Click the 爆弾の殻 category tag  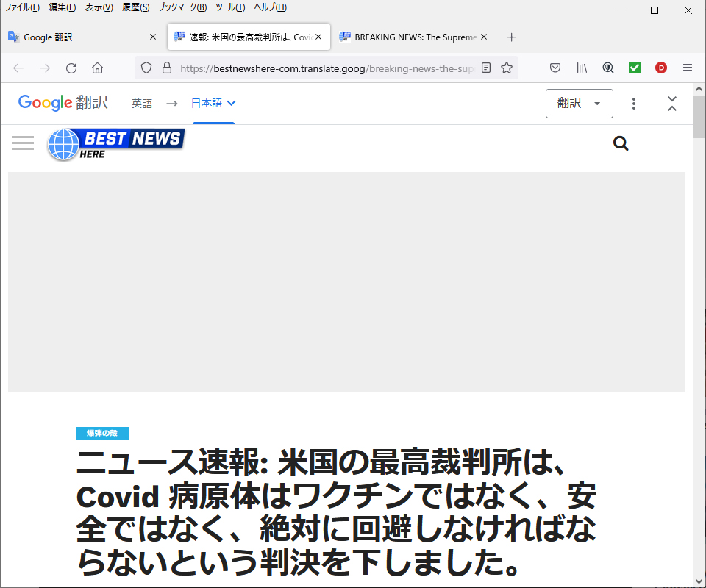coord(102,433)
